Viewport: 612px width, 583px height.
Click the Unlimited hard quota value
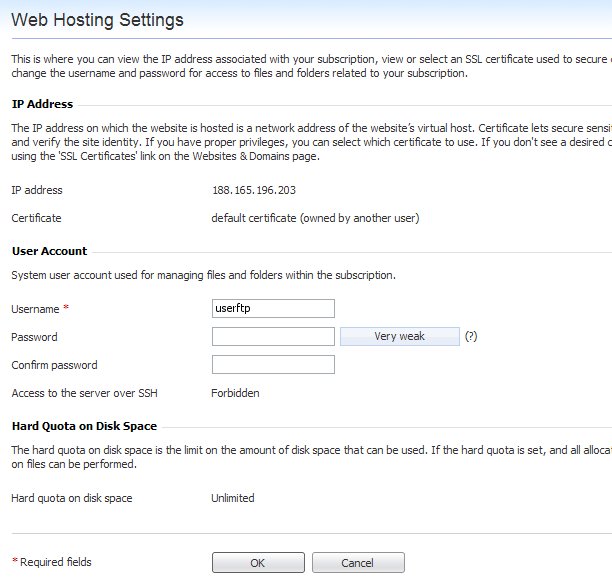point(232,498)
